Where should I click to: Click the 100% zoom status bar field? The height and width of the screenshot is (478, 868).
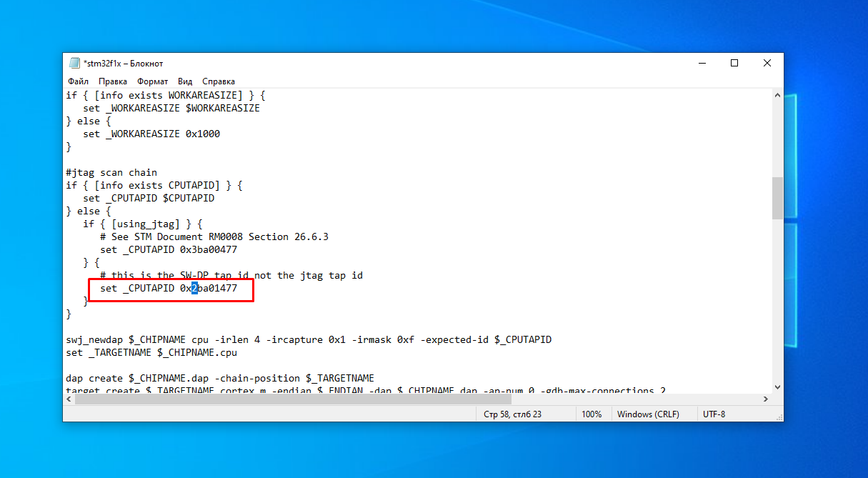[592, 414]
